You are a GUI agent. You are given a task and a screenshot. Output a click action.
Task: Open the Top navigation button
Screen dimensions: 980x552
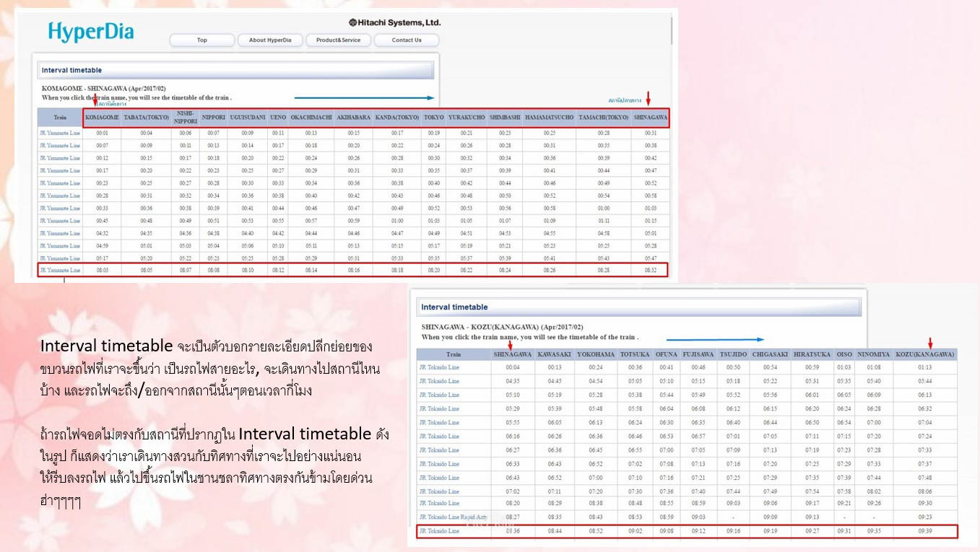coord(202,40)
